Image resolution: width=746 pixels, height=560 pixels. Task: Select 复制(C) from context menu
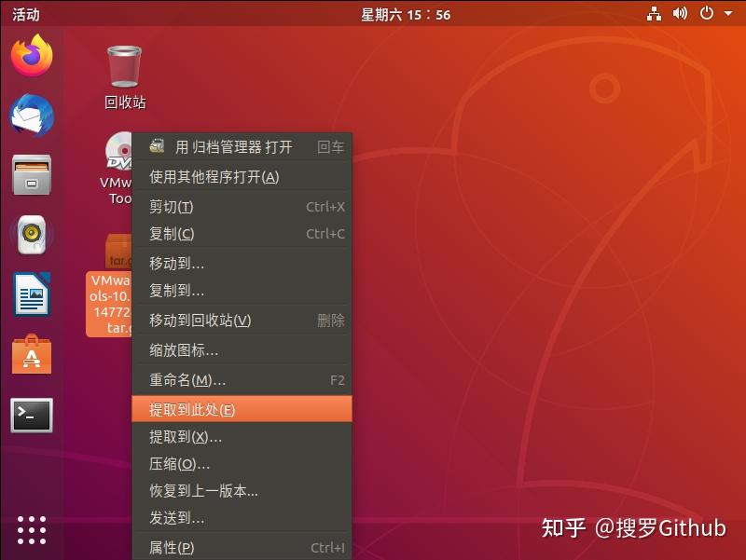(x=242, y=234)
